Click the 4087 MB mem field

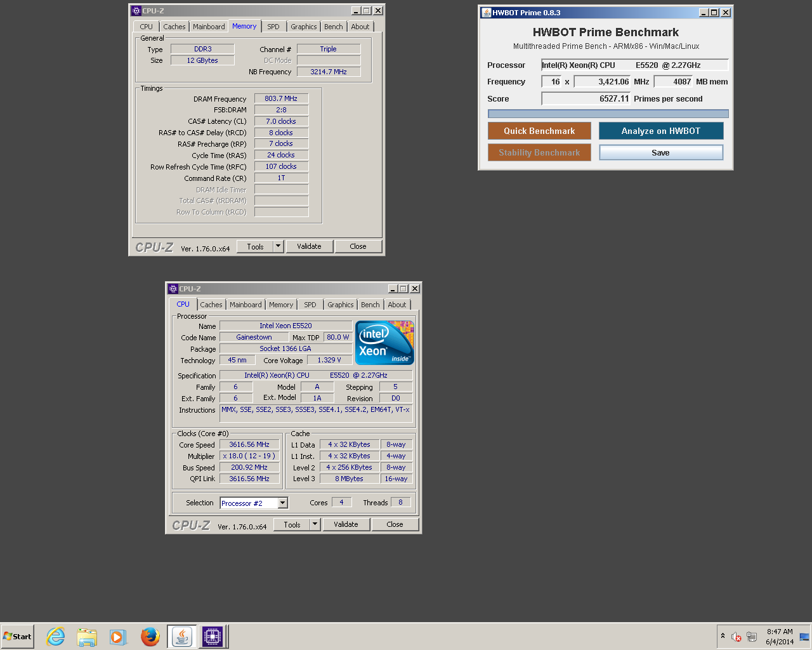pyautogui.click(x=674, y=81)
